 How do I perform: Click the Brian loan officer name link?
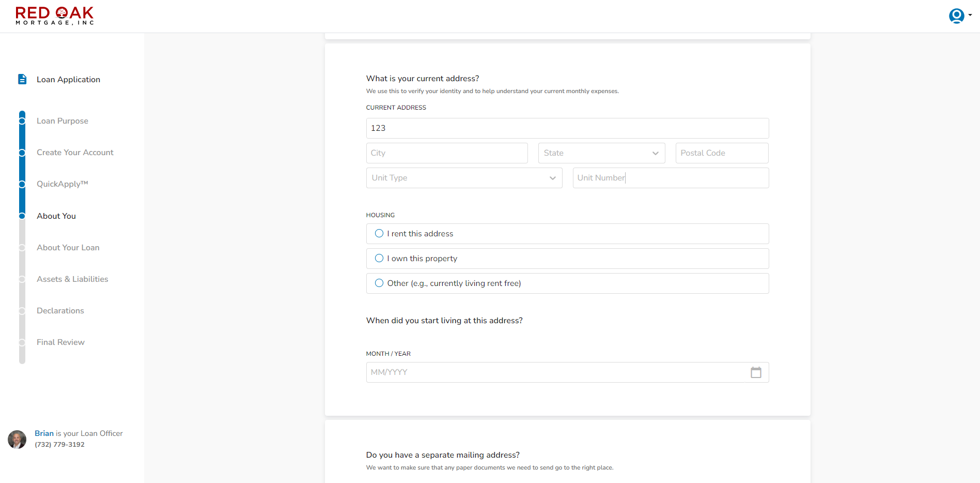click(44, 433)
